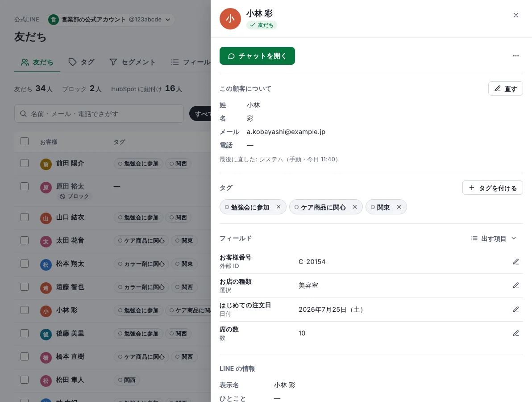532x402 pixels.
Task: Click the チャットを開く button
Action: (x=257, y=56)
